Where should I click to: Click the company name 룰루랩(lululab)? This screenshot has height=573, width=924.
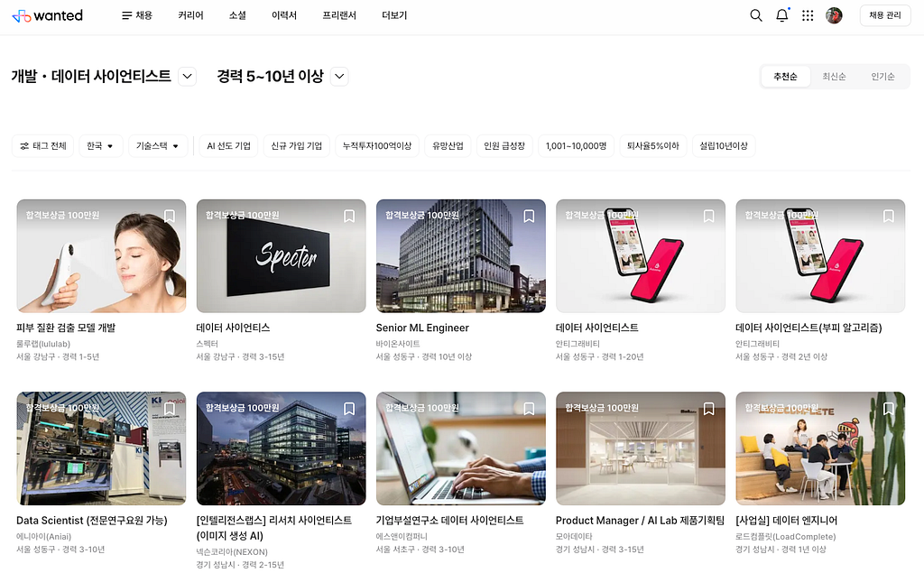coord(43,344)
